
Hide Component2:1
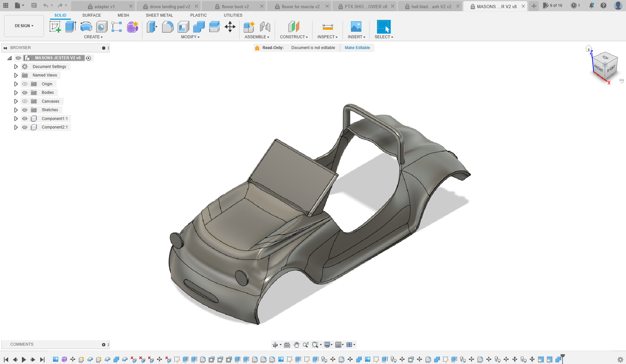pyautogui.click(x=25, y=127)
